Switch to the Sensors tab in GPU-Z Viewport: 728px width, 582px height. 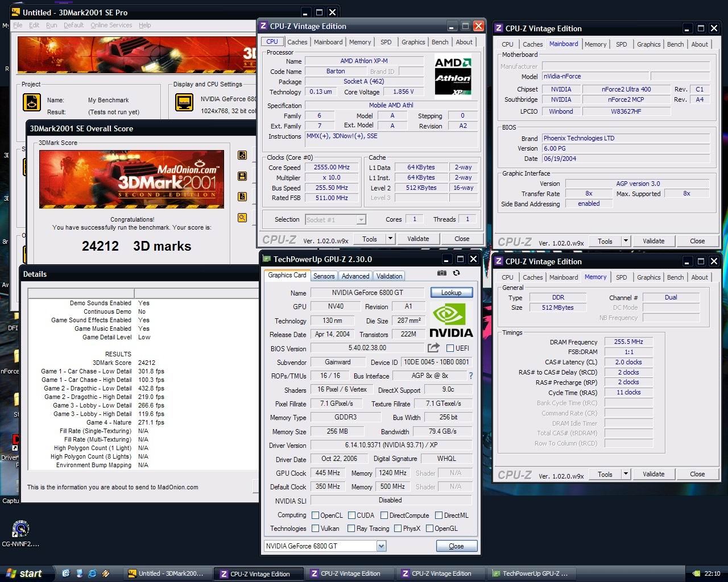pos(324,276)
